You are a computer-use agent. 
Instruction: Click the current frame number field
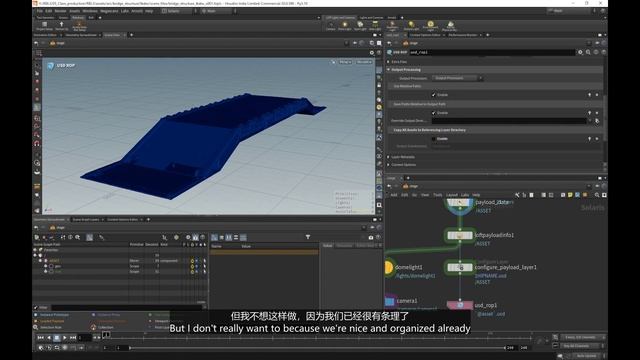pos(84,338)
